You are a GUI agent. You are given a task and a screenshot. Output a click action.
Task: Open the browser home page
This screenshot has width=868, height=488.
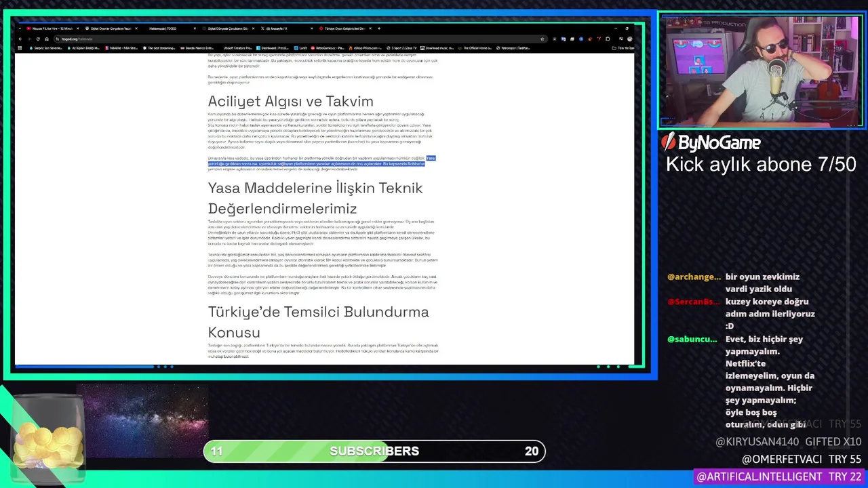(47, 39)
